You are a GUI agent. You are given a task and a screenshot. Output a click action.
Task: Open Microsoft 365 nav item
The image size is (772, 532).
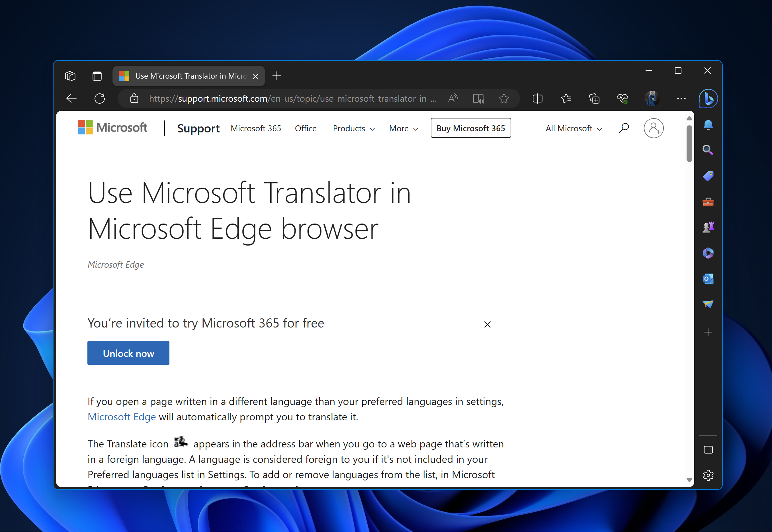coord(256,128)
